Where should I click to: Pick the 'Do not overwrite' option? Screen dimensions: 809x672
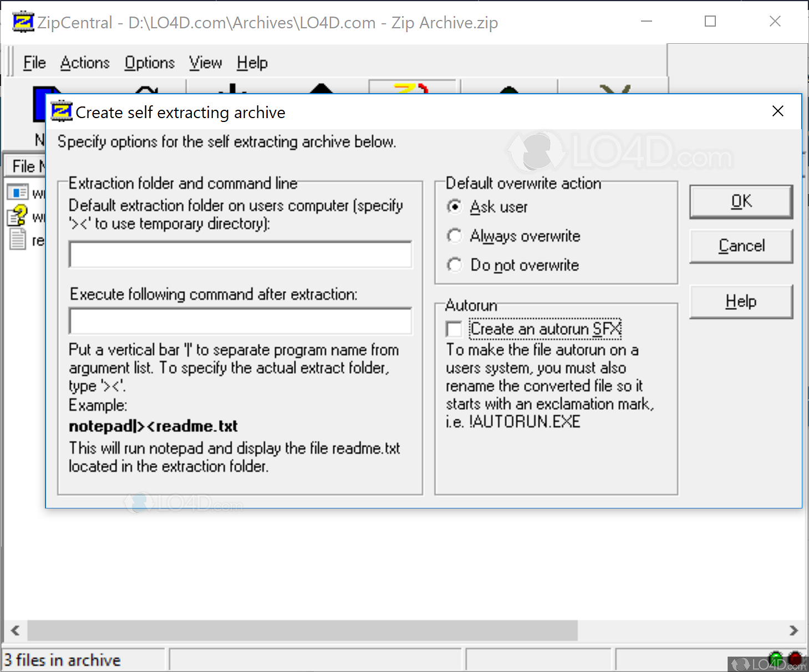[454, 265]
